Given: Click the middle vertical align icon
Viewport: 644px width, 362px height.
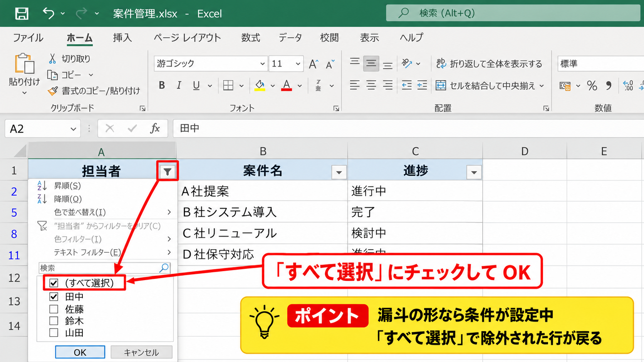Looking at the screenshot, I should (371, 63).
